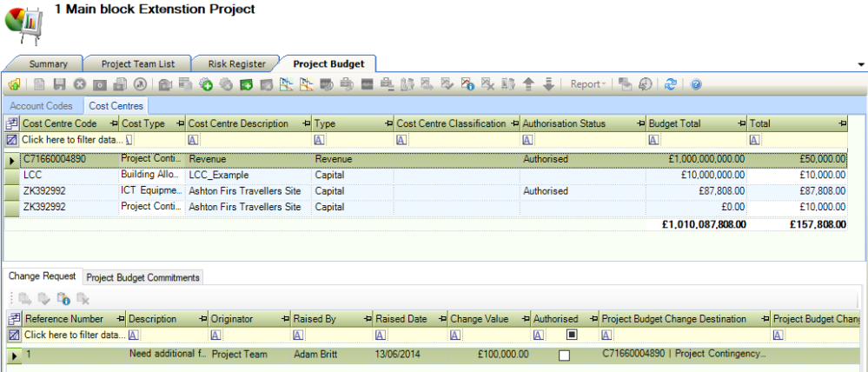Click the floppy disk save icon
This screenshot has height=372, width=868.
[59, 84]
